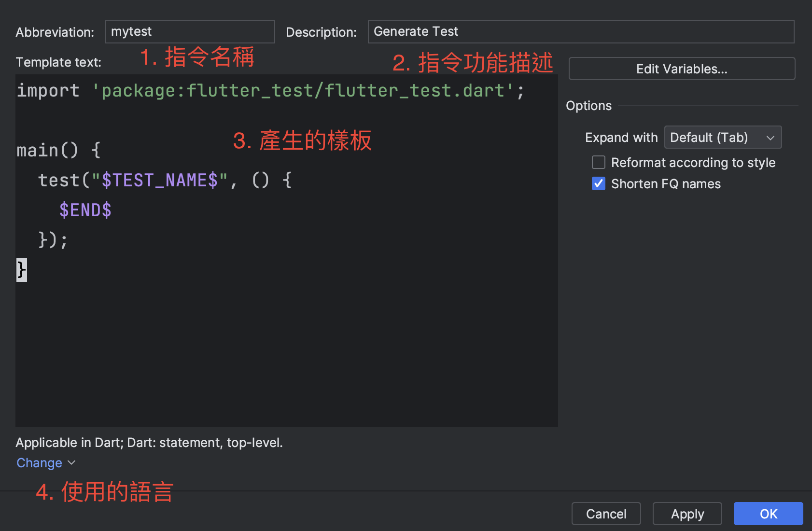The image size is (812, 531).
Task: Click the "});" line in template text
Action: (53, 240)
